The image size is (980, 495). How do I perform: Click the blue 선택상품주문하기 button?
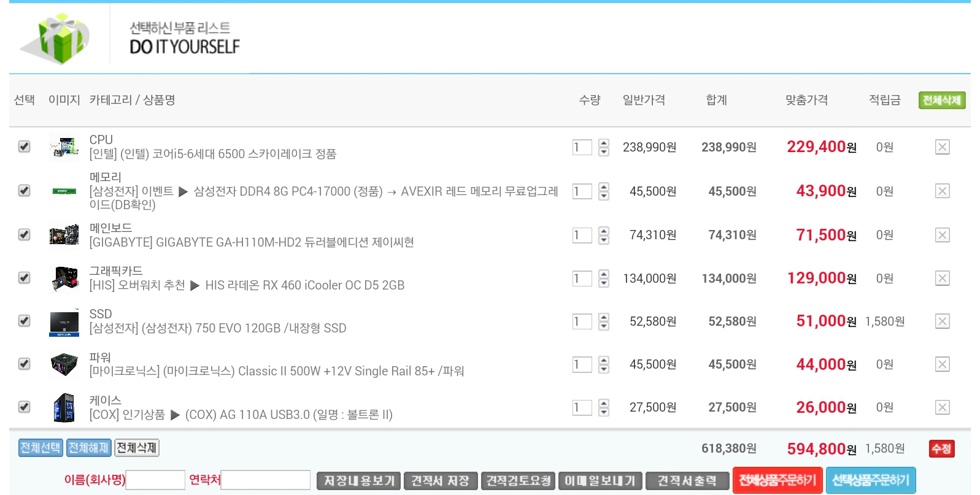click(871, 480)
